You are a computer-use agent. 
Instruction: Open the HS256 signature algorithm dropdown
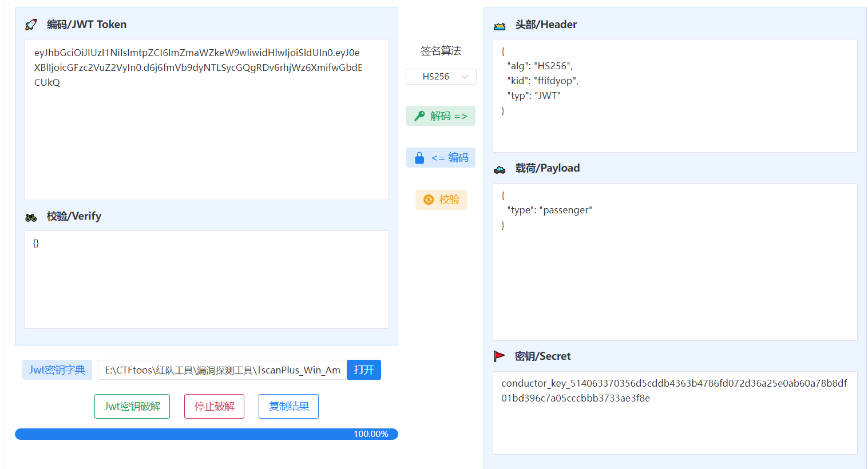pos(441,77)
